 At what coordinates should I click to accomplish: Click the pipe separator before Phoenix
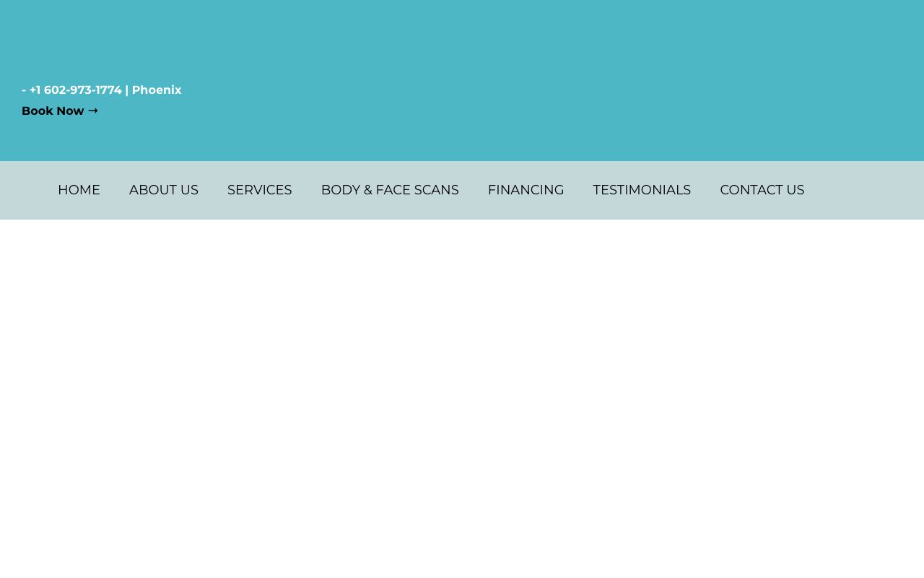point(126,90)
